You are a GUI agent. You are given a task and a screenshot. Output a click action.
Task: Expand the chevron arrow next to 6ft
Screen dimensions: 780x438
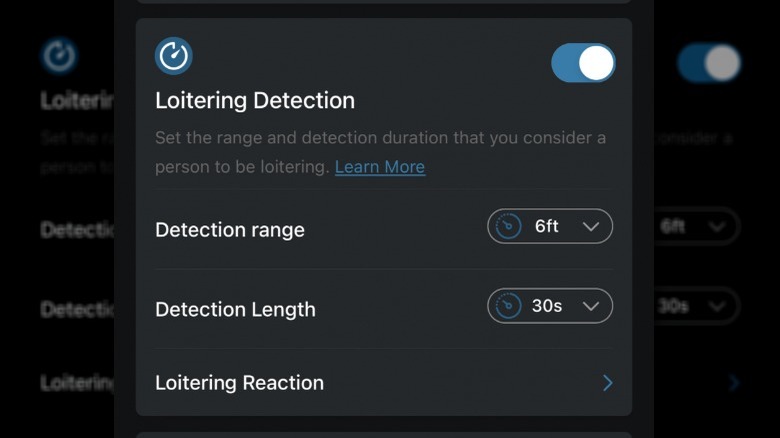tap(591, 227)
